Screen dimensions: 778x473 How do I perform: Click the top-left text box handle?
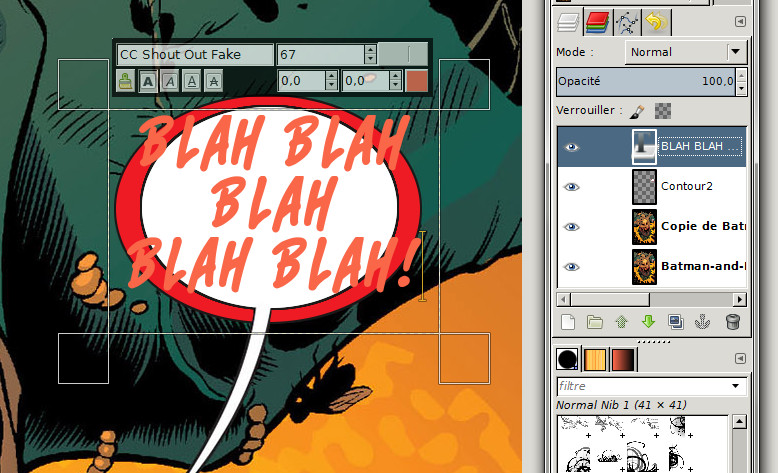click(x=83, y=84)
